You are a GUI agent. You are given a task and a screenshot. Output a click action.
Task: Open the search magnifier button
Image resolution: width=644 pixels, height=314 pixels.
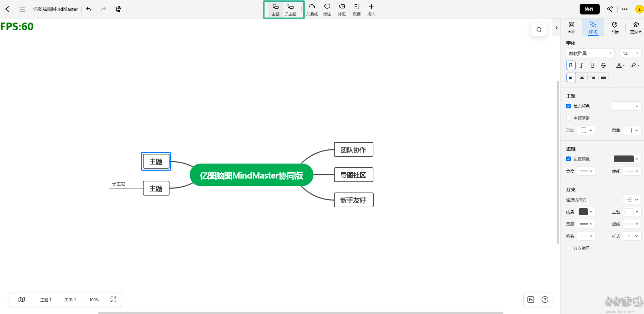(x=539, y=30)
